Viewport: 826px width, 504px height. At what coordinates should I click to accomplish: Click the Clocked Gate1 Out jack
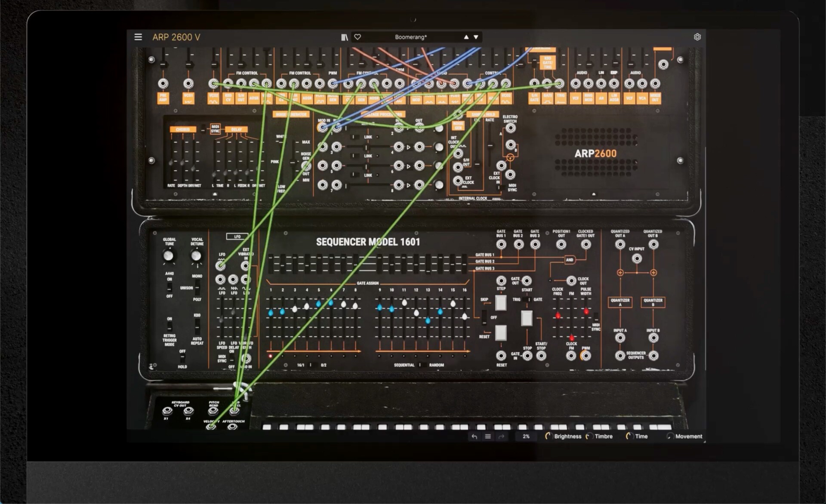click(x=586, y=245)
